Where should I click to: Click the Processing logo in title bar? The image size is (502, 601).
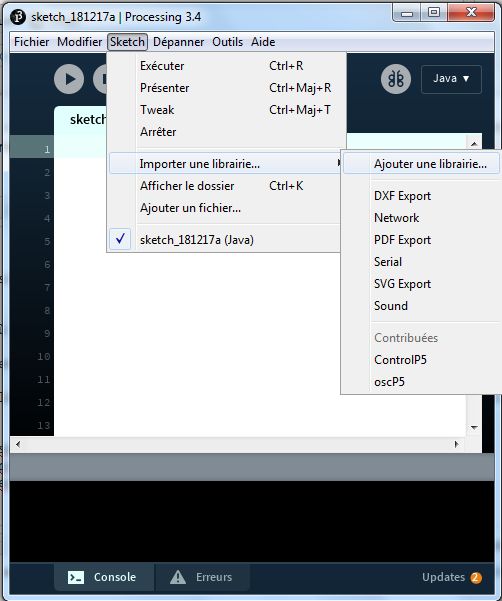(x=18, y=17)
